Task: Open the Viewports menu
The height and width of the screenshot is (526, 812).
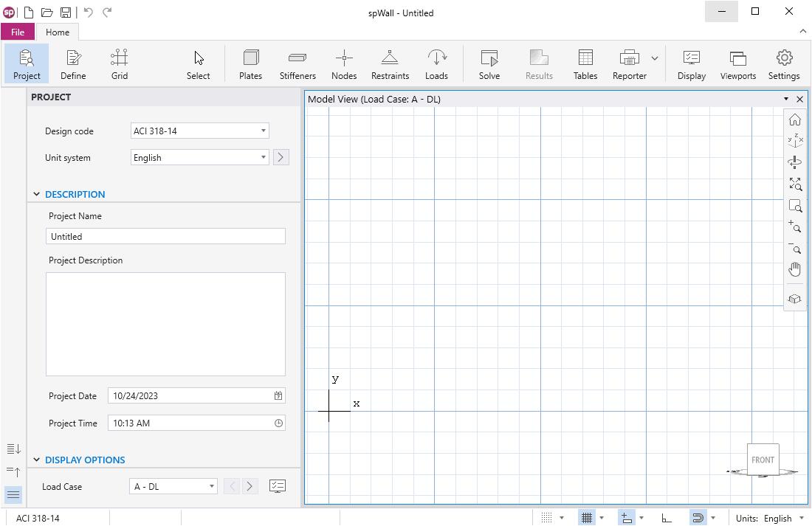Action: (738, 64)
